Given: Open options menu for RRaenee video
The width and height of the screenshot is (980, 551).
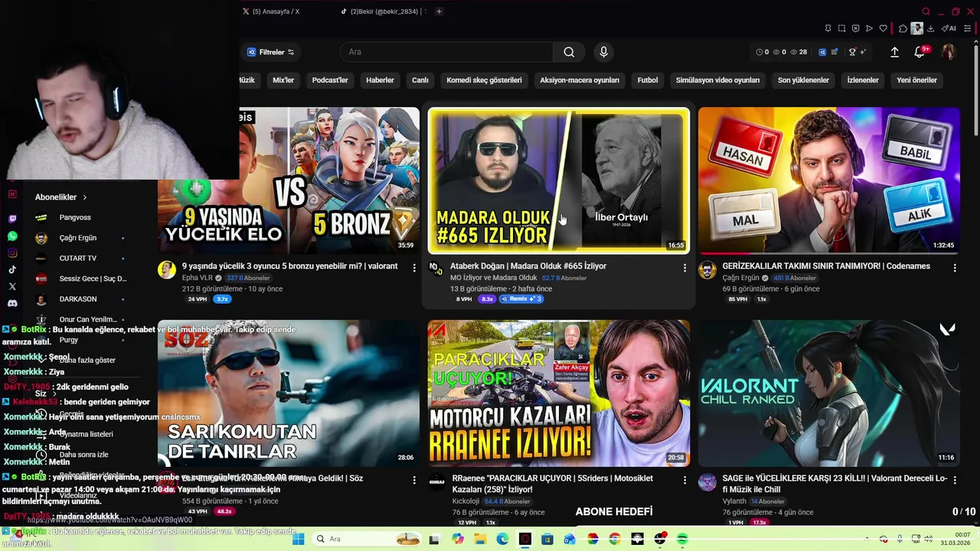Looking at the screenshot, I should coord(684,481).
